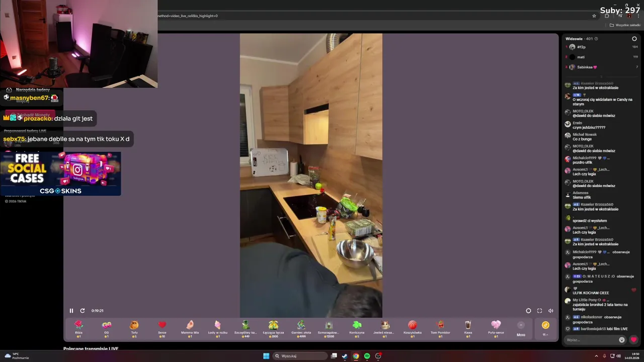Click the Free Social Cases CSGOSkins banner

(x=60, y=173)
